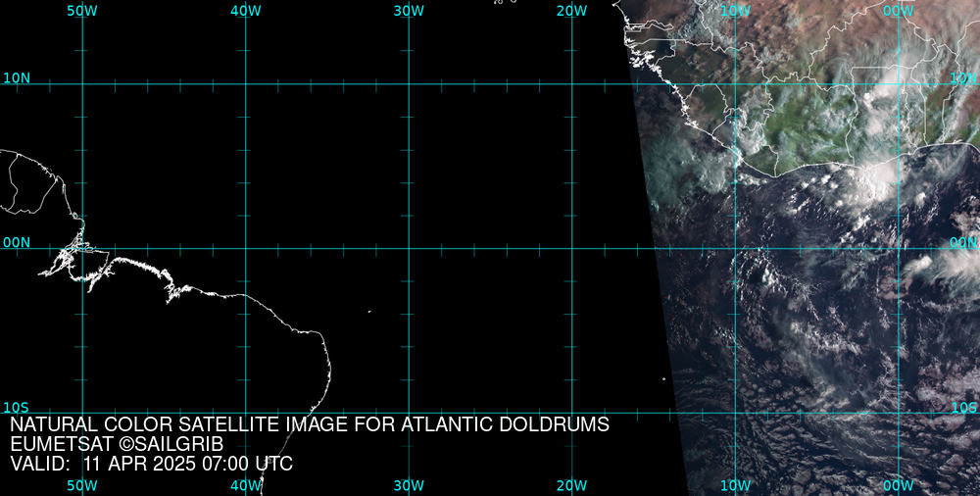980x496 pixels.
Task: Click the 30W longitude label along the top edge
Action: pos(409,11)
